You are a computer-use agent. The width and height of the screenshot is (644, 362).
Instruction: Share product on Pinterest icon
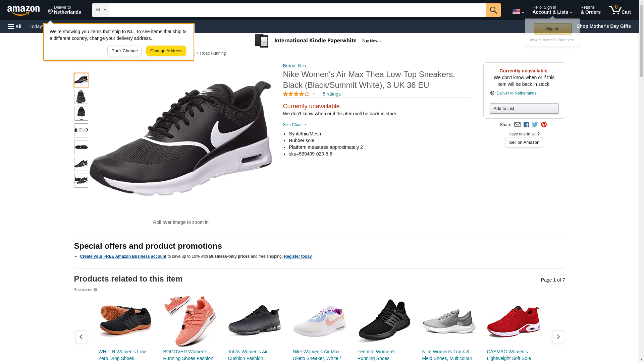coord(544,125)
